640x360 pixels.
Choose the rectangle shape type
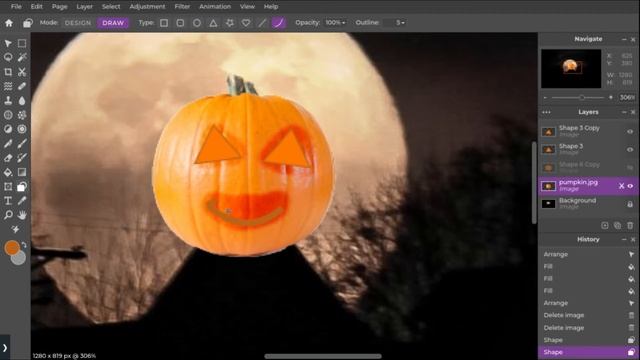164,23
